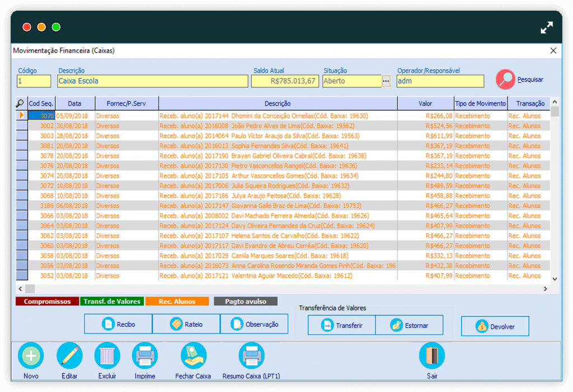Image resolution: width=573 pixels, height=392 pixels.
Task: Click the Estornar button
Action: pos(409,325)
